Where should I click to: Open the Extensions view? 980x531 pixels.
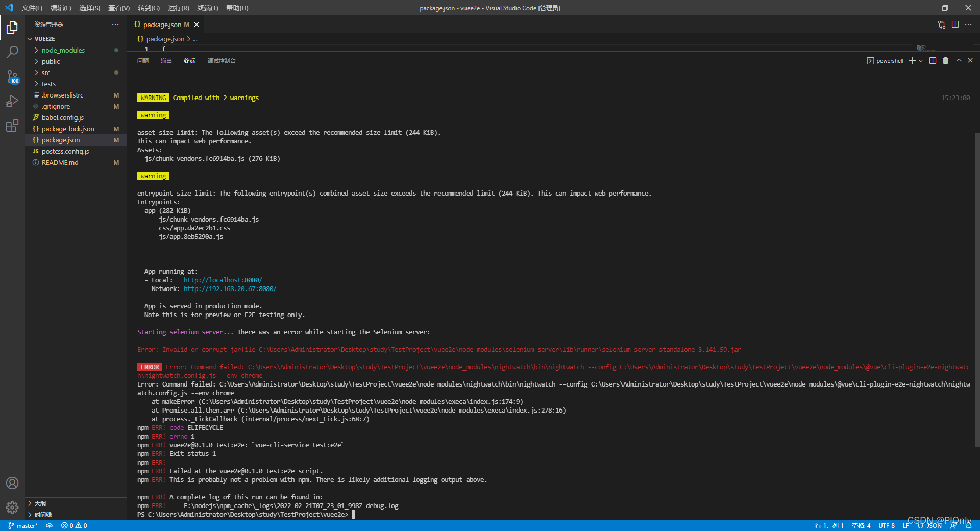[x=12, y=126]
